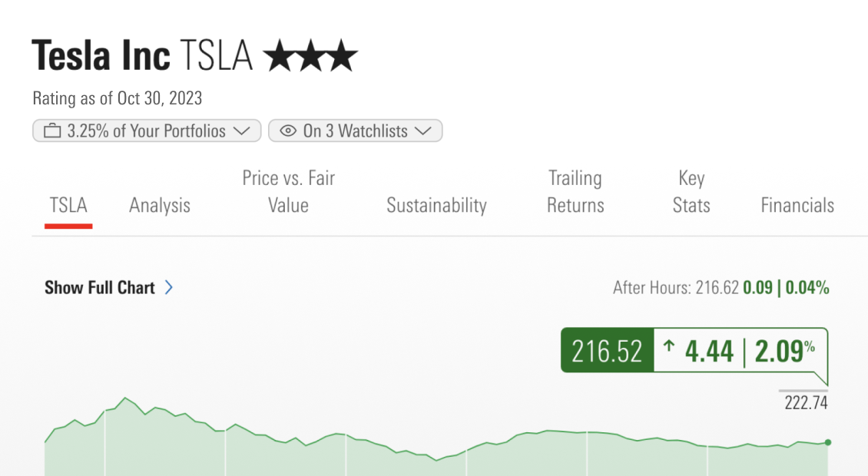Click the eye watchlist icon
This screenshot has height=476, width=868.
click(288, 131)
